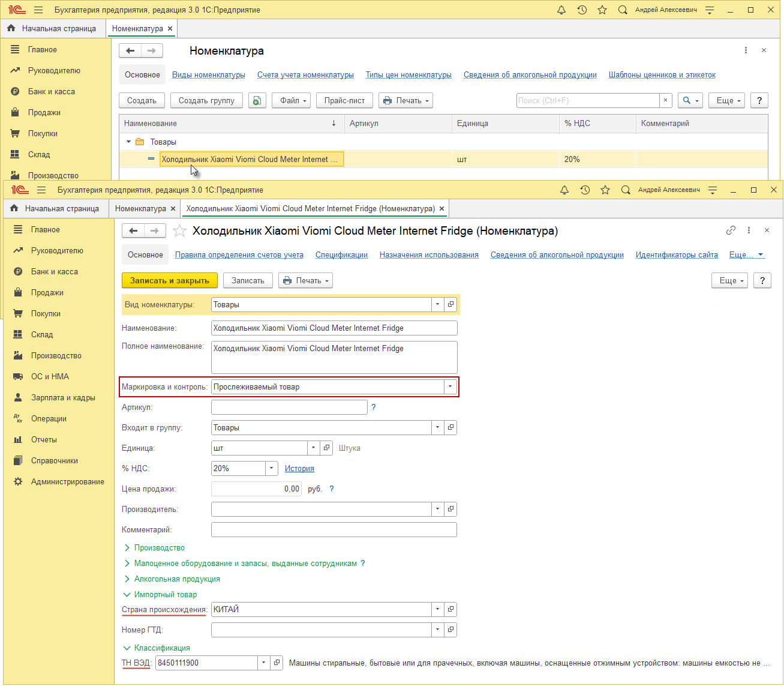
Task: Select the 'Товары' folder row in list
Action: tap(163, 142)
